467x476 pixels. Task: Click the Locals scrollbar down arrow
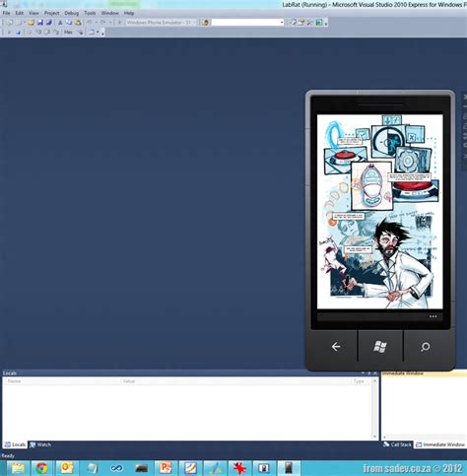(374, 437)
